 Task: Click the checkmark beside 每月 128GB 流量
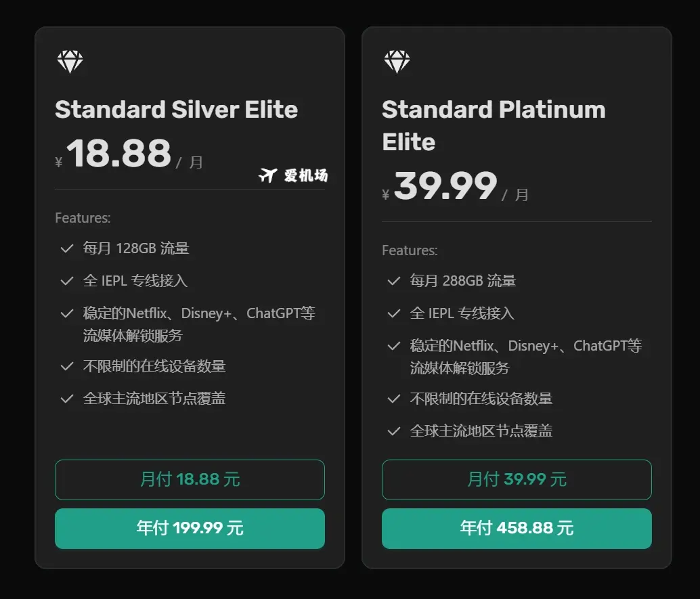tap(67, 248)
